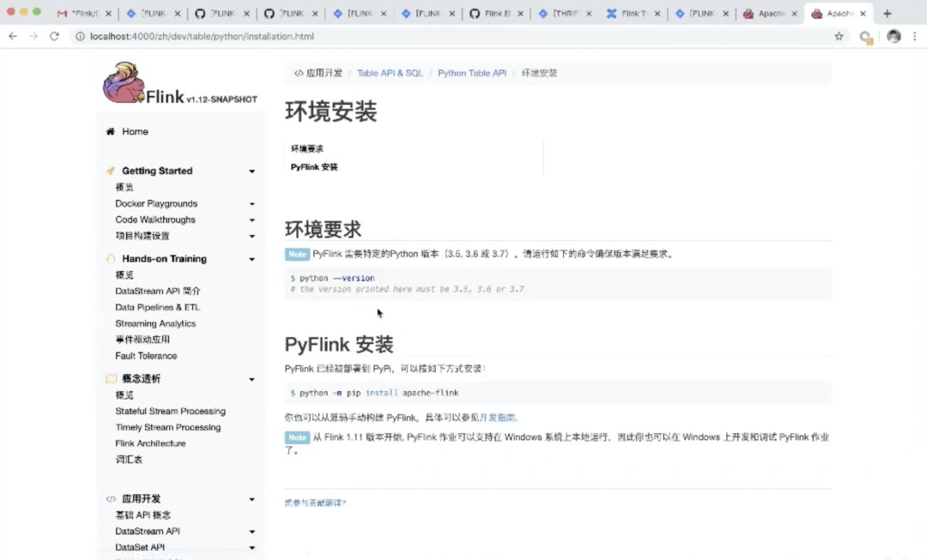This screenshot has height=560, width=927.
Task: Open Home in sidebar
Action: (x=135, y=131)
